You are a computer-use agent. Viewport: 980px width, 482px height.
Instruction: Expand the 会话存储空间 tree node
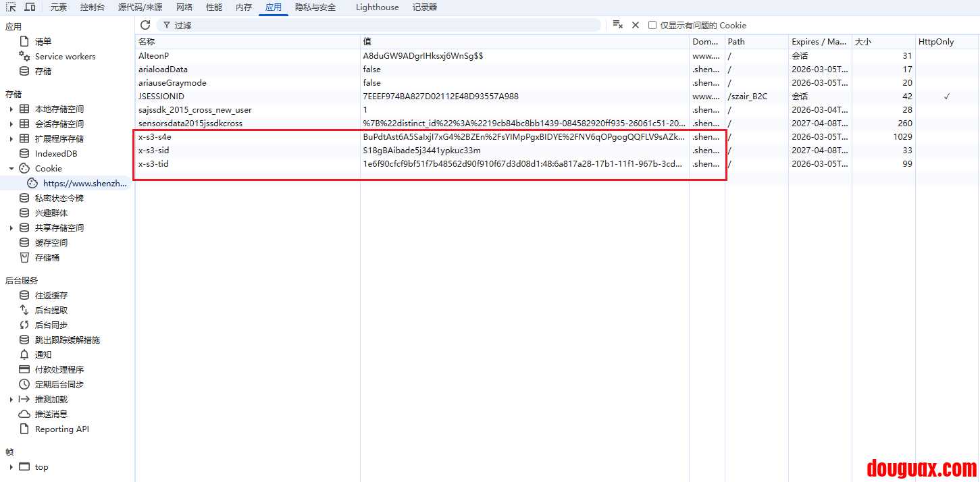click(x=11, y=124)
